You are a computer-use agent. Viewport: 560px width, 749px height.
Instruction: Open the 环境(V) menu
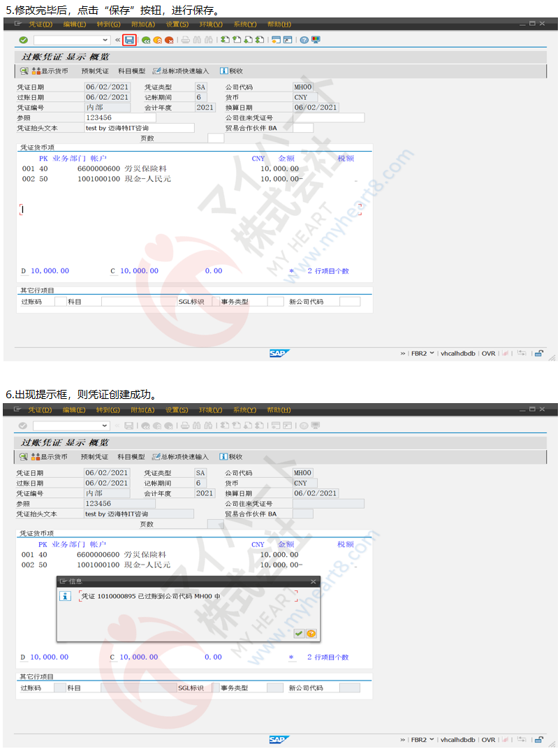tap(209, 24)
